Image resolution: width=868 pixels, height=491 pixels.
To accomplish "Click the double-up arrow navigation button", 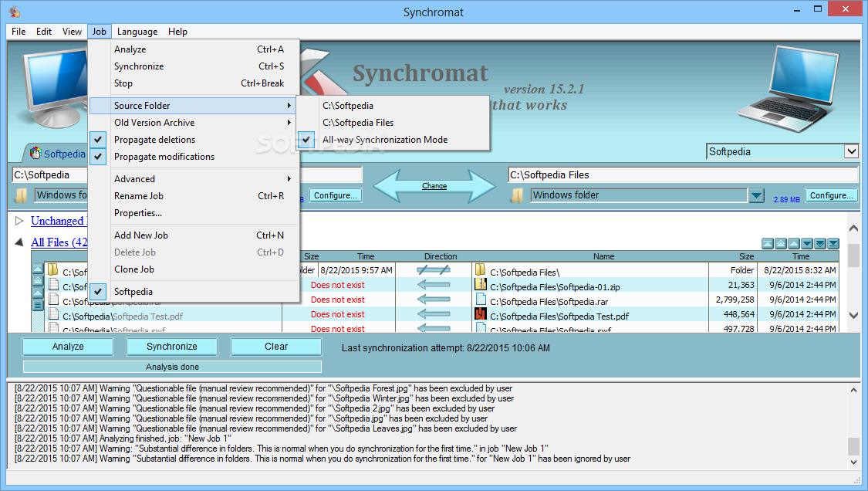I will (x=781, y=244).
